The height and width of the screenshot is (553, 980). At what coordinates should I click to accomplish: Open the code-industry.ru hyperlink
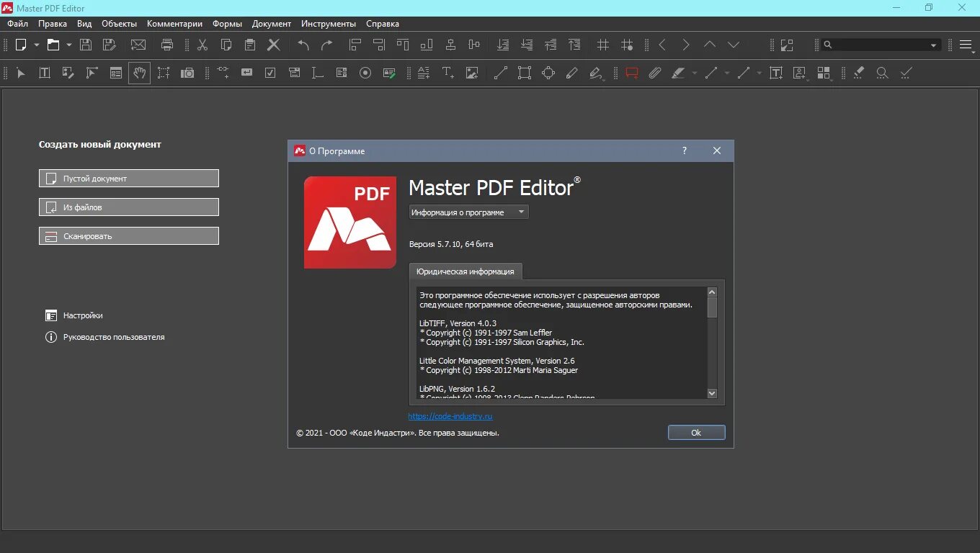[450, 416]
